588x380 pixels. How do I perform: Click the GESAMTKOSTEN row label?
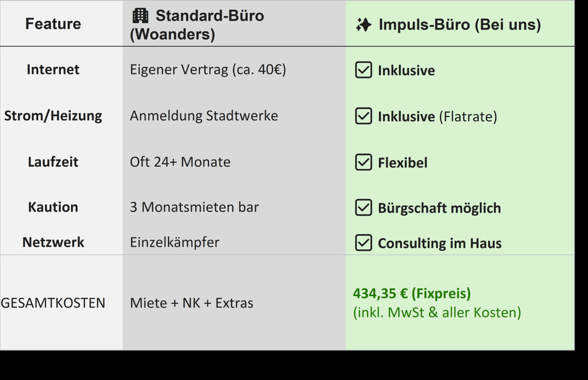pos(53,303)
